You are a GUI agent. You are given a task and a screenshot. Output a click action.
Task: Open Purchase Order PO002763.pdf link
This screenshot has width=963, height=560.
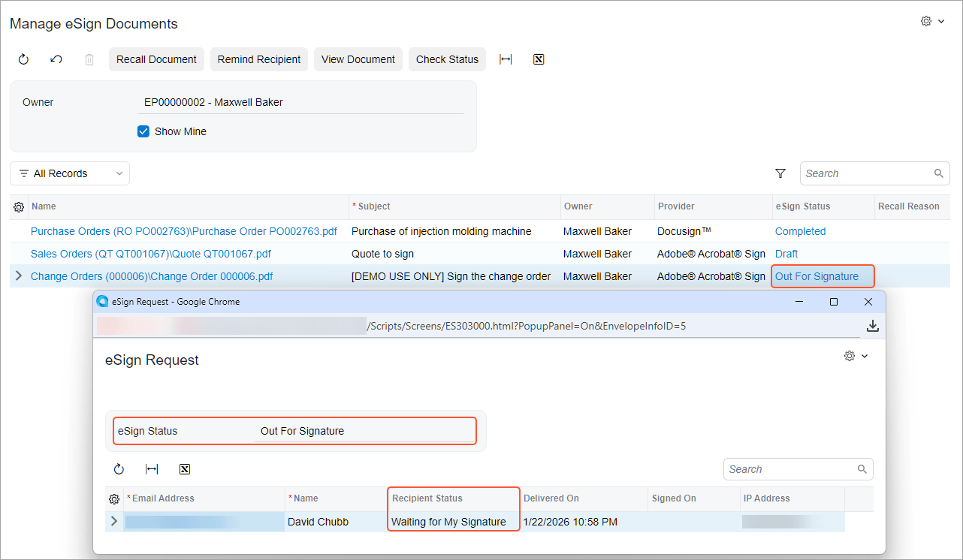click(184, 231)
